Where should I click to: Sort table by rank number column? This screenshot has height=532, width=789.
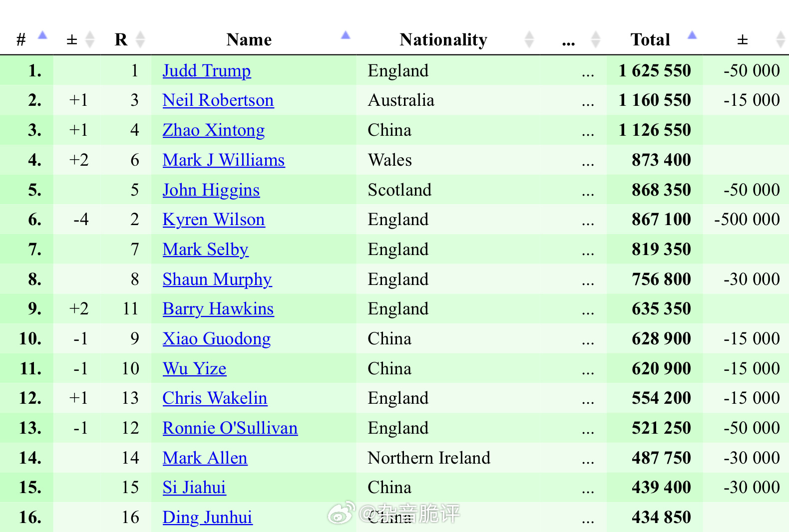(x=42, y=35)
